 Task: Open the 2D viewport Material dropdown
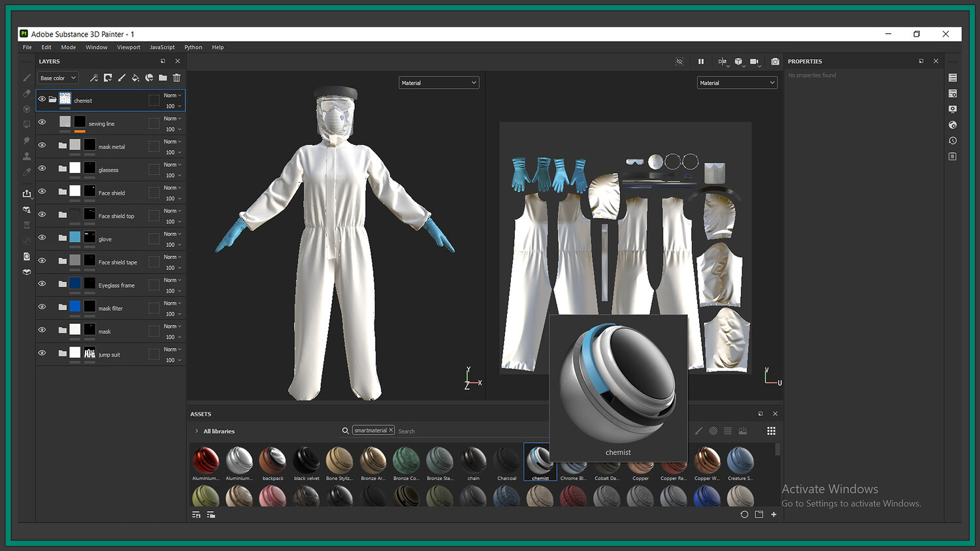coord(737,83)
